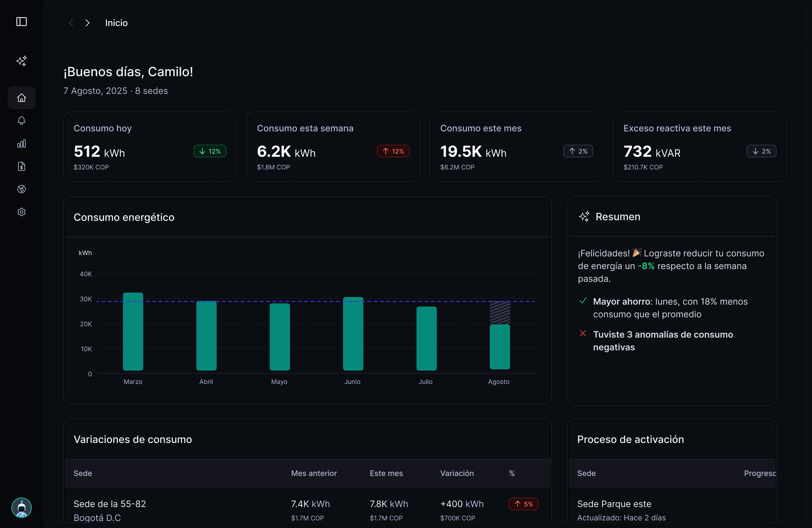Open the analytics bar chart icon
This screenshot has width=812, height=528.
22,143
